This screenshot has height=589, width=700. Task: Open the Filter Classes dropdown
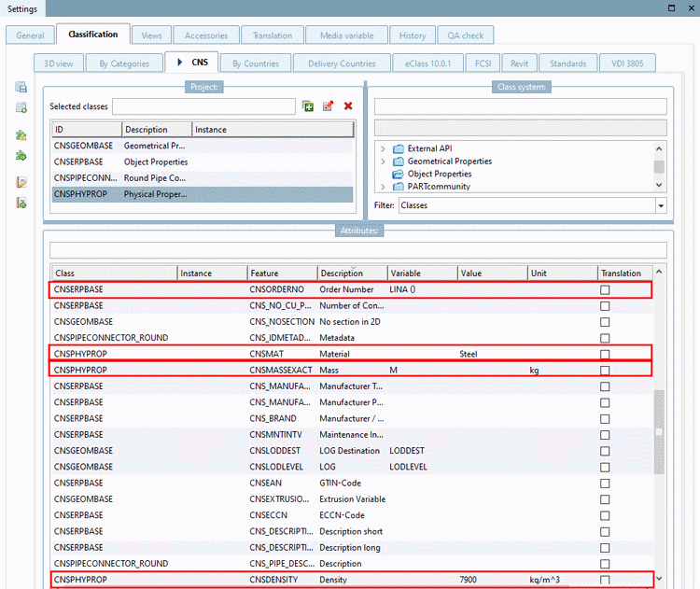click(x=661, y=205)
